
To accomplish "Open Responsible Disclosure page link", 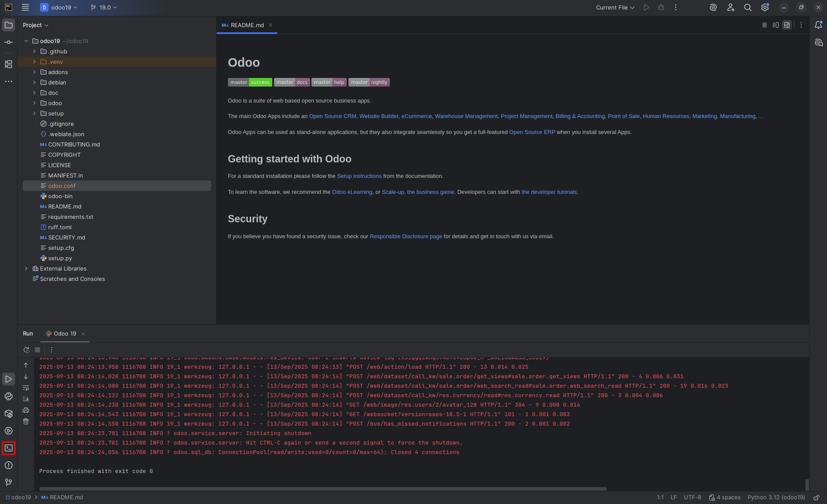I will [406, 236].
